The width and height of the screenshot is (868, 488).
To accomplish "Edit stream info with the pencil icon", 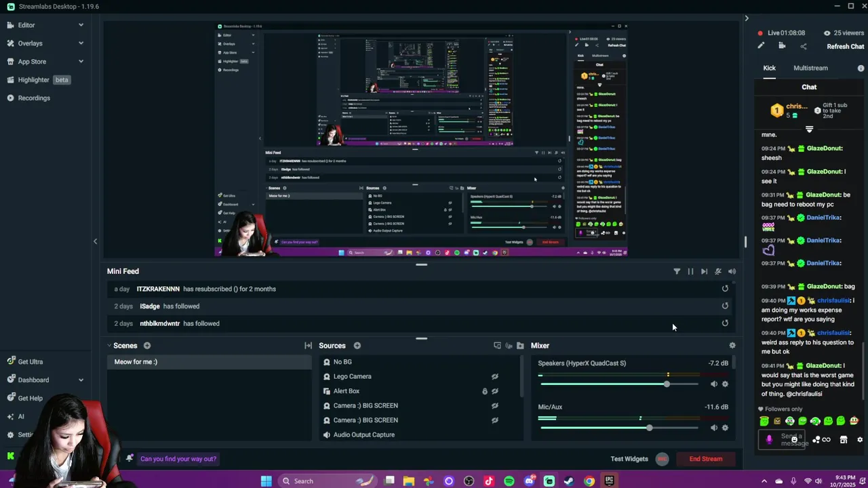I will [x=761, y=46].
